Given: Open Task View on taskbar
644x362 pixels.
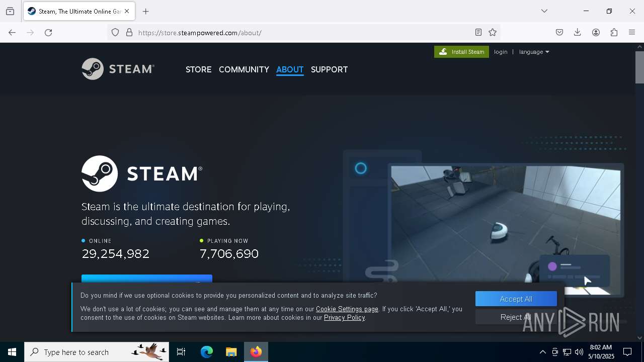Looking at the screenshot, I should 181,352.
